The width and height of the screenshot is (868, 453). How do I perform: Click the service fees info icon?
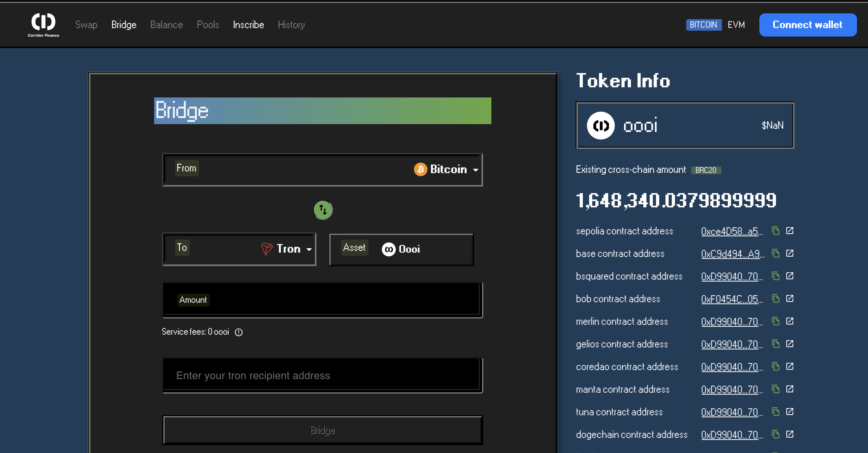tap(238, 332)
